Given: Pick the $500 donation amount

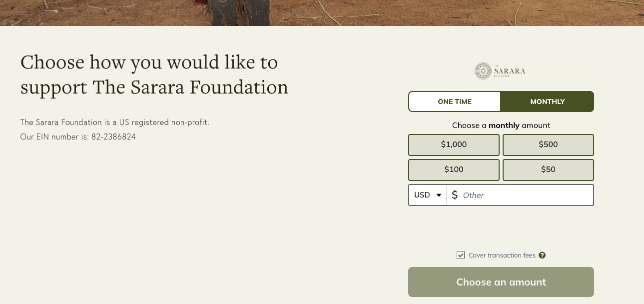Looking at the screenshot, I should pyautogui.click(x=548, y=144).
